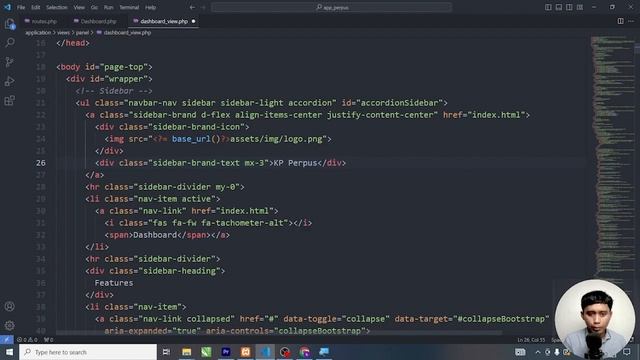Close the unsaved dashboard_view.php tab dot
This screenshot has width=640, height=360.
[x=193, y=21]
